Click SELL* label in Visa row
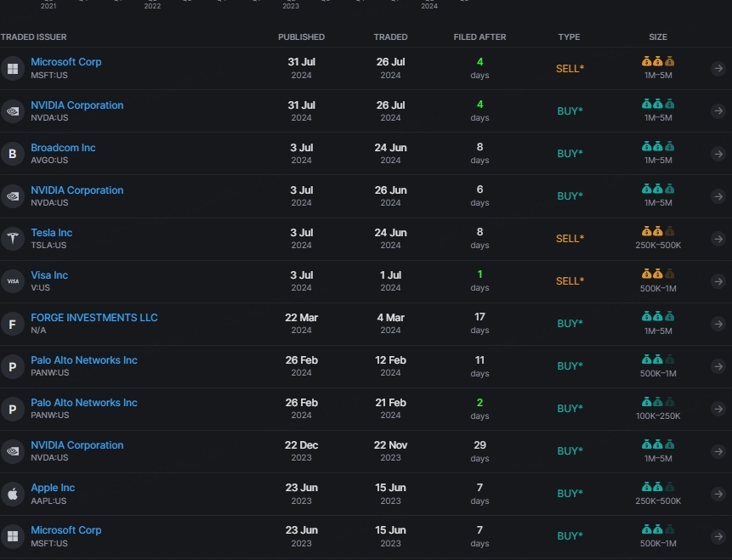The width and height of the screenshot is (732, 560). (570, 281)
